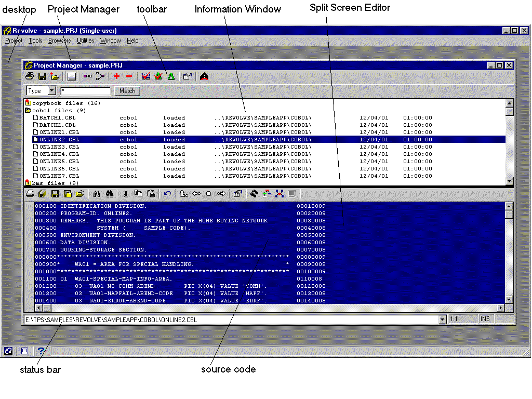Expand the copybook files (16) folder
Screen dimensions: 532x399
[x=28, y=103]
